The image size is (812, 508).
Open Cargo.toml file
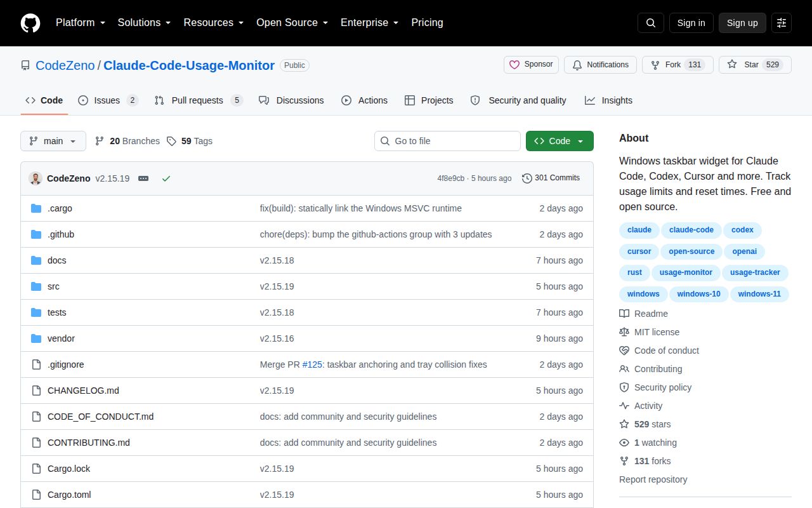(69, 495)
